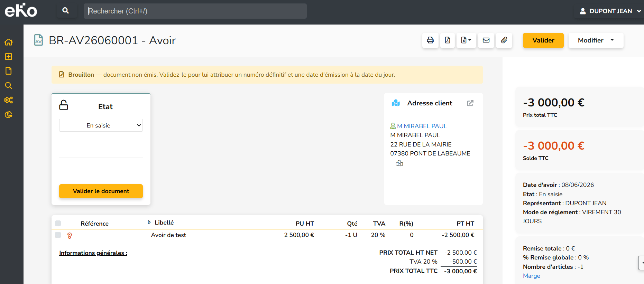Click the PRIX TOTAL TTC -3 000,00 € value
The height and width of the screenshot is (284, 644).
coord(460,271)
